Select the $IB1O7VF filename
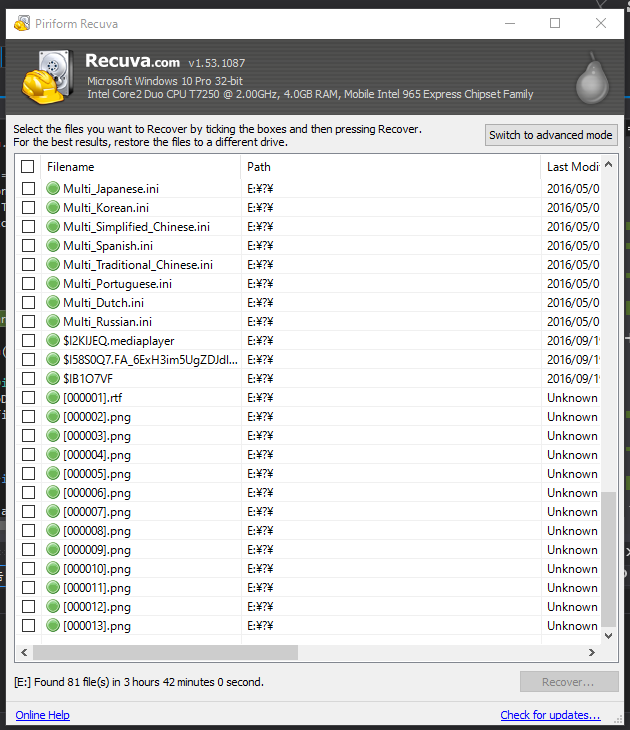This screenshot has width=630, height=730. click(x=88, y=379)
